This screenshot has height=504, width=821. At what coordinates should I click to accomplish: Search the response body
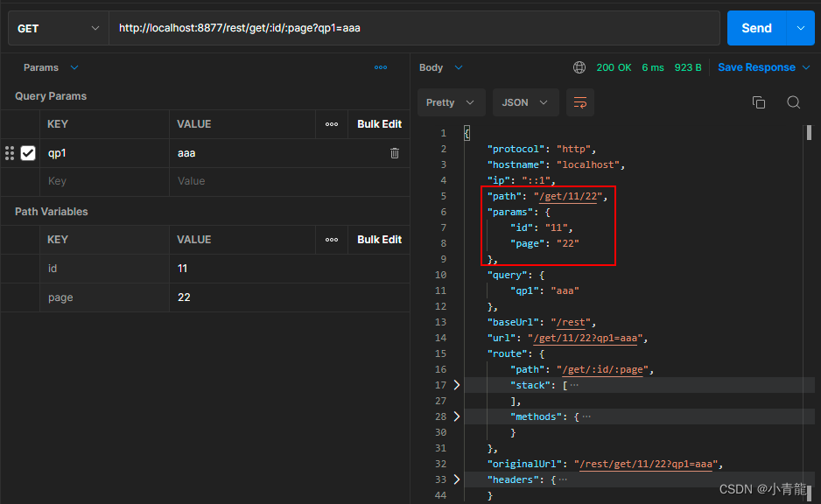[x=793, y=102]
